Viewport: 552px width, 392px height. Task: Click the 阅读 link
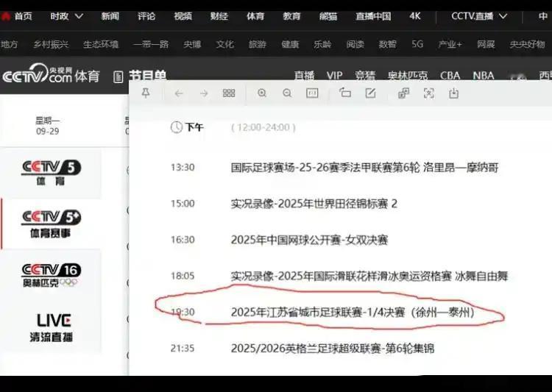(x=355, y=44)
